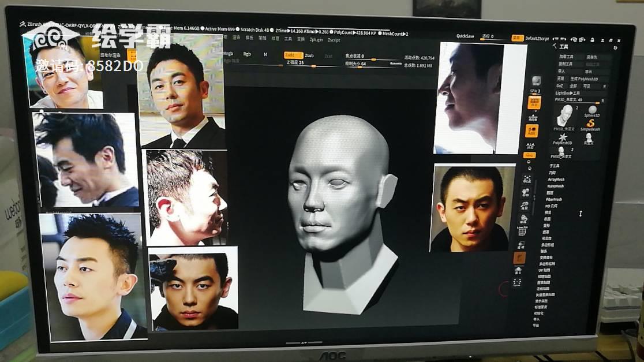Toggle the M material mode

pyautogui.click(x=265, y=54)
